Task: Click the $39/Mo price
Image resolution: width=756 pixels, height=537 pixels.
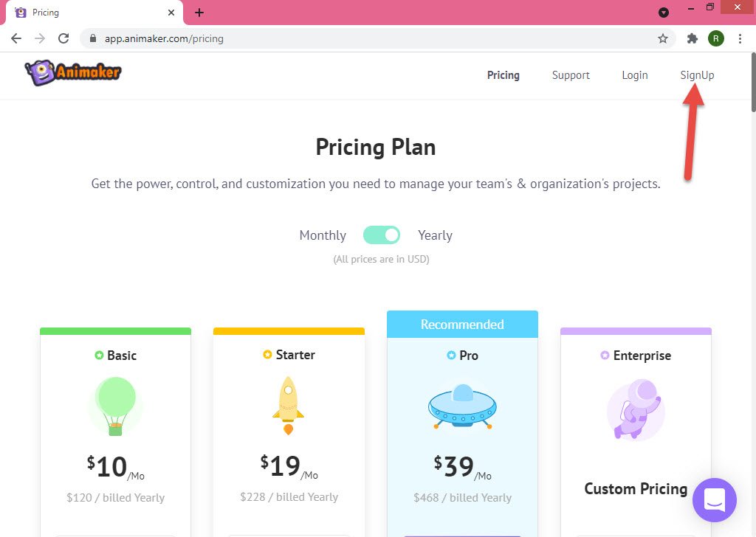Action: pos(462,467)
